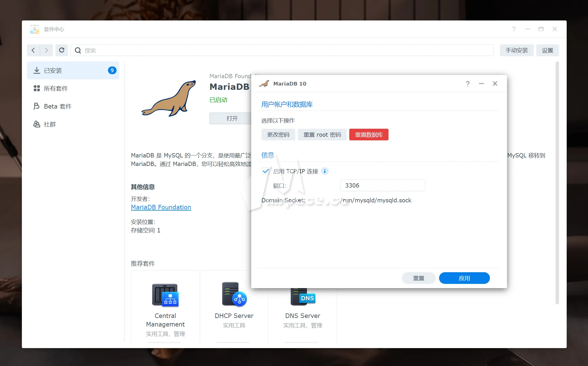
Task: Click 更改密码 change password button
Action: [278, 135]
